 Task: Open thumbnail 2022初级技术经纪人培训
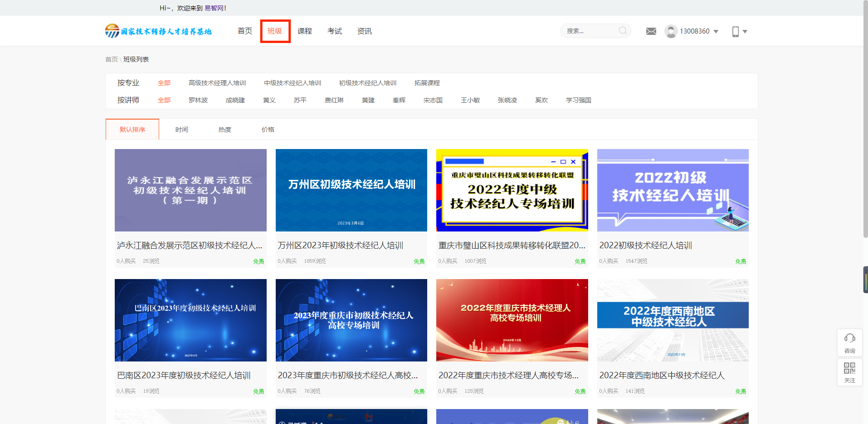tap(673, 190)
